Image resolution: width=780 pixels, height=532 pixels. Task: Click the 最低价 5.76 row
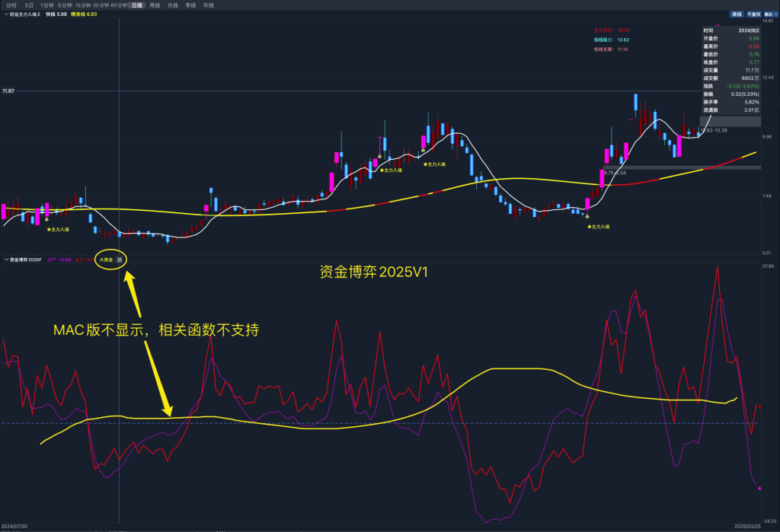731,54
